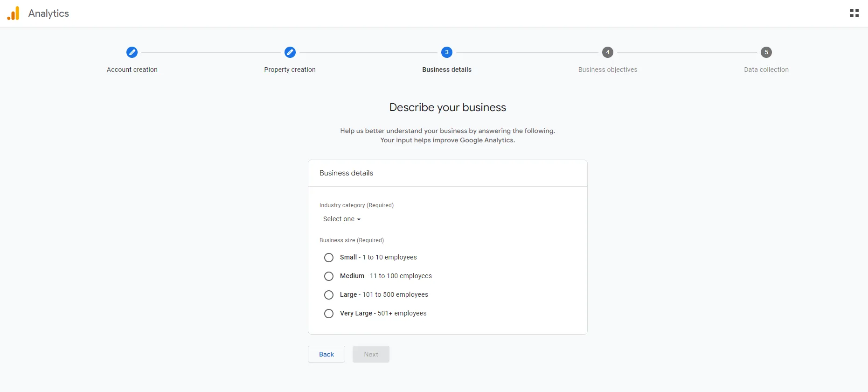Click the step 4 Business objectives circle

point(608,52)
